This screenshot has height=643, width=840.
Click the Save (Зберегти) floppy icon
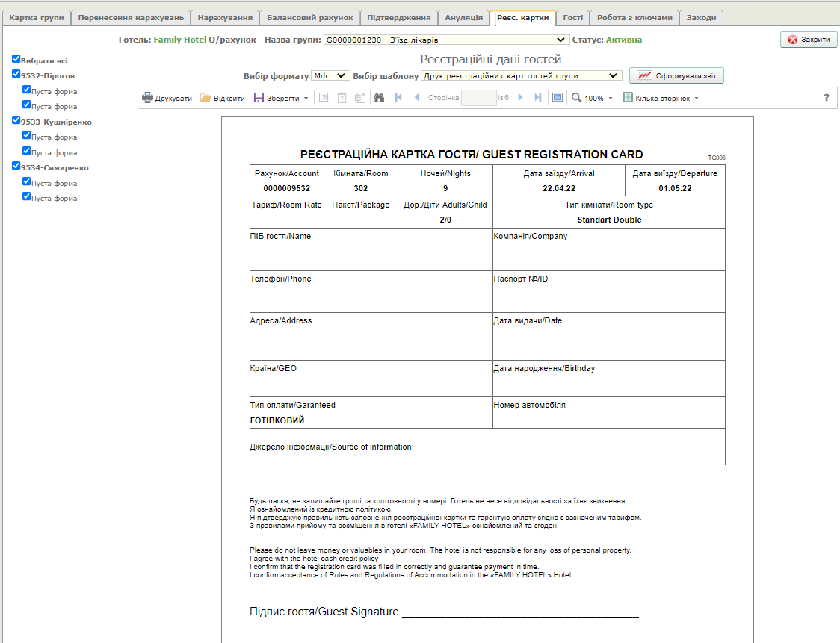coord(259,98)
